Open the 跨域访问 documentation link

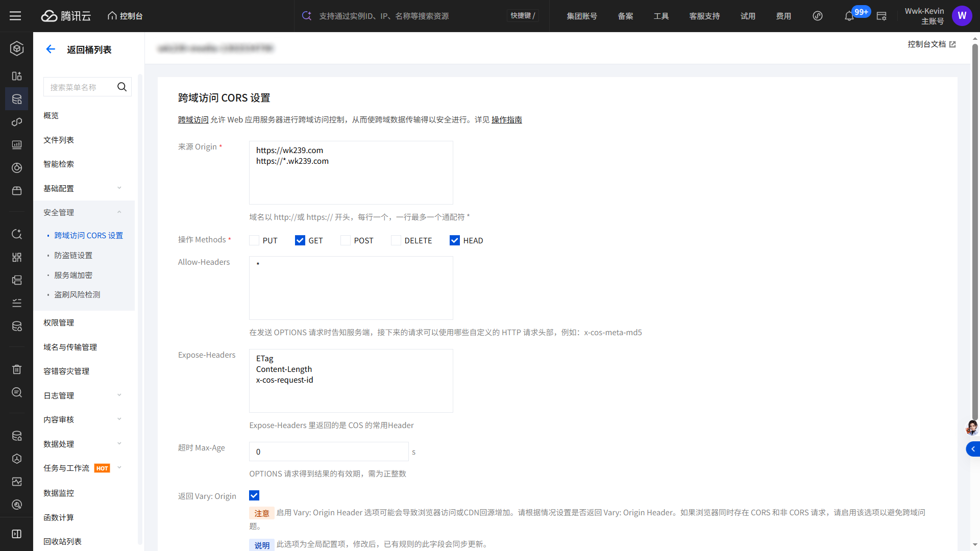pyautogui.click(x=193, y=119)
